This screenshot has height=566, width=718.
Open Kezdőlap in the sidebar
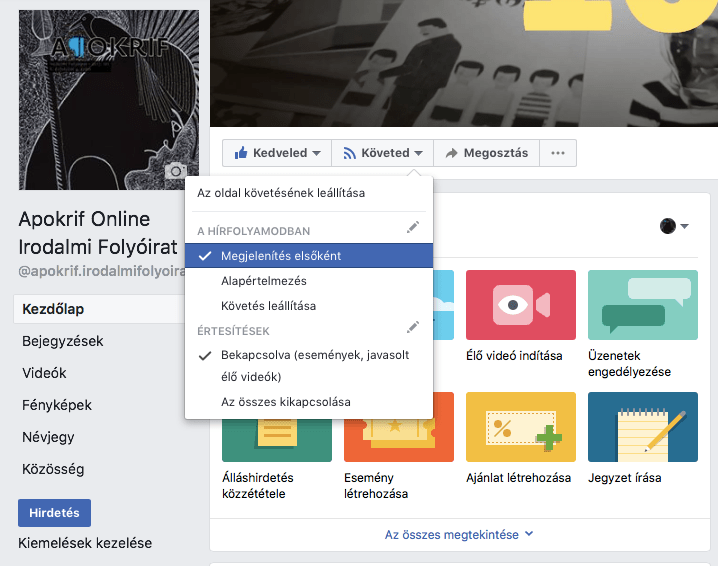(99, 309)
